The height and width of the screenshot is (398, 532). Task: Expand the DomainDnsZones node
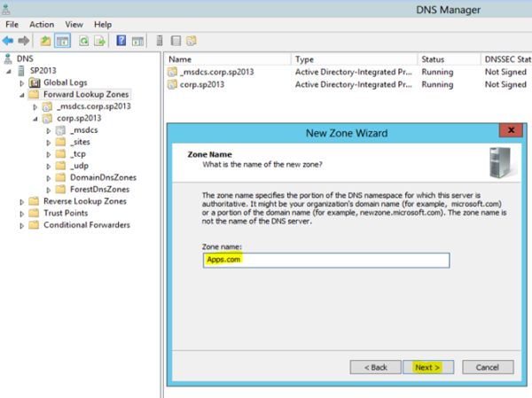pos(49,178)
